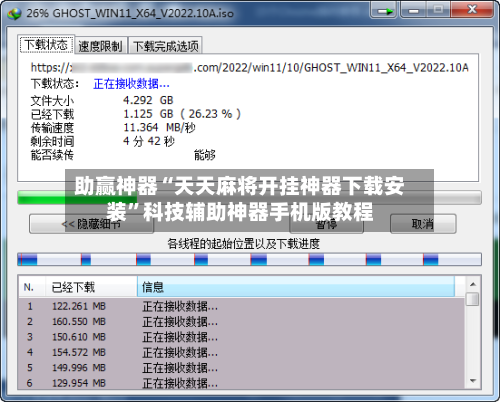
Task: Select the 下载状态 tab
Action: point(46,44)
